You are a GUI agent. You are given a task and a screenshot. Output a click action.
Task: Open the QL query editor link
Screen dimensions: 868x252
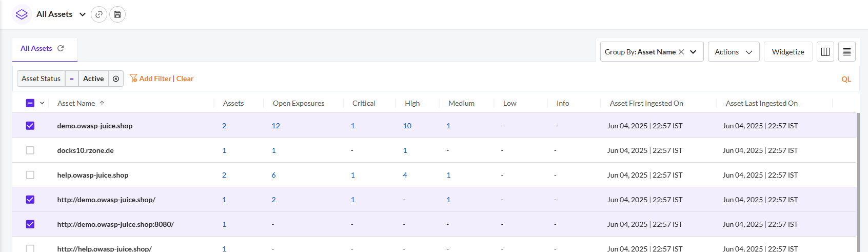[x=846, y=79]
